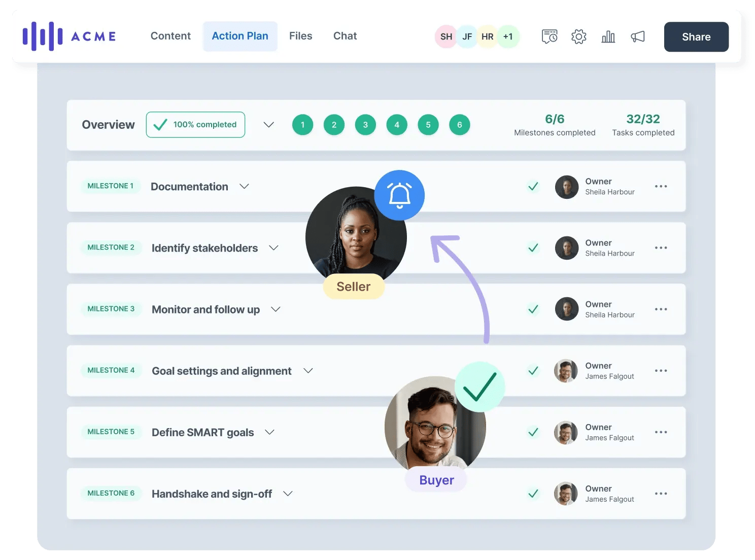Toggle the Documentation milestone checkmark
The height and width of the screenshot is (560, 755).
533,186
